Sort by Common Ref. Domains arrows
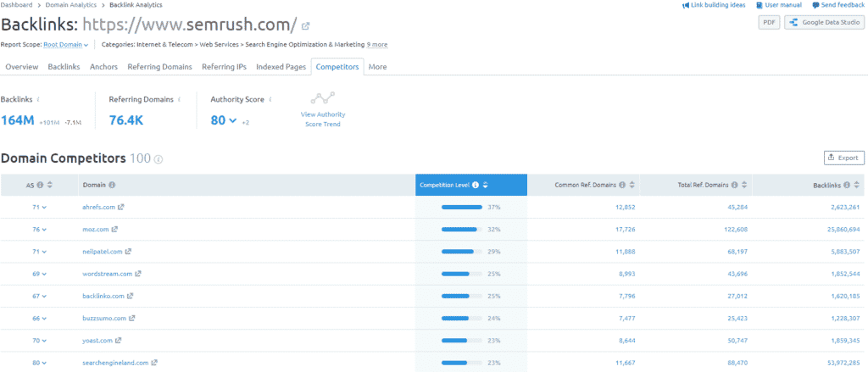Viewport: 868px width, 372px height. coord(632,185)
